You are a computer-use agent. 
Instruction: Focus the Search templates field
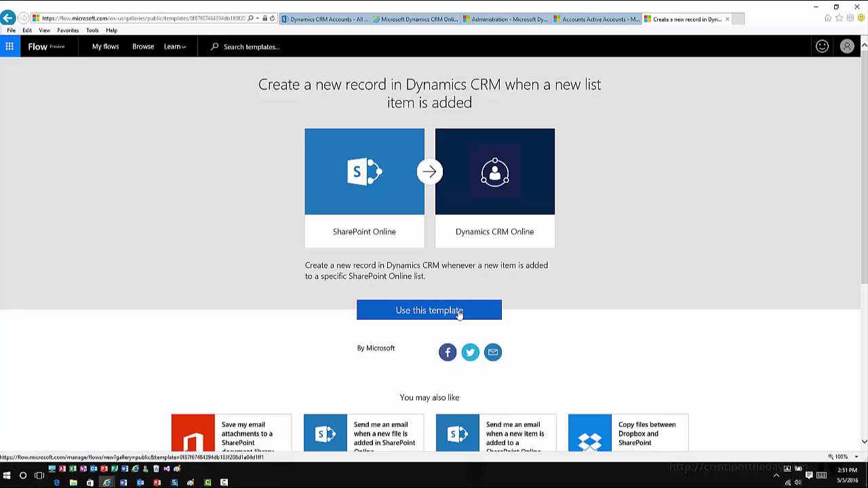click(x=252, y=47)
